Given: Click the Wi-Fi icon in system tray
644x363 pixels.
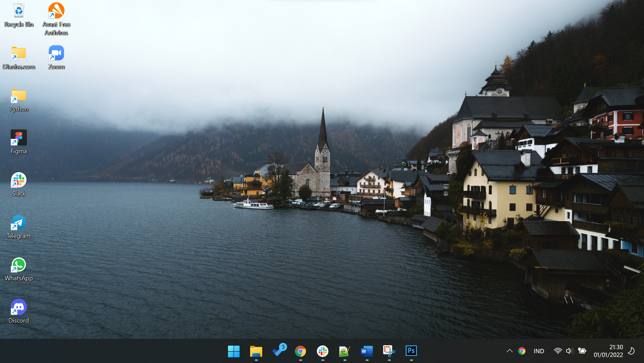Looking at the screenshot, I should pos(557,351).
